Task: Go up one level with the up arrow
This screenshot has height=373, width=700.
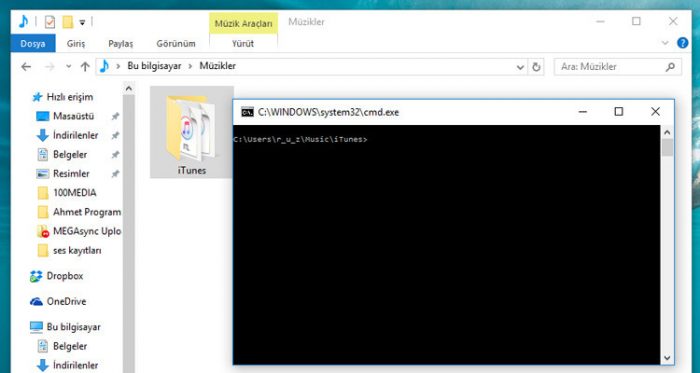Action: pos(85,67)
